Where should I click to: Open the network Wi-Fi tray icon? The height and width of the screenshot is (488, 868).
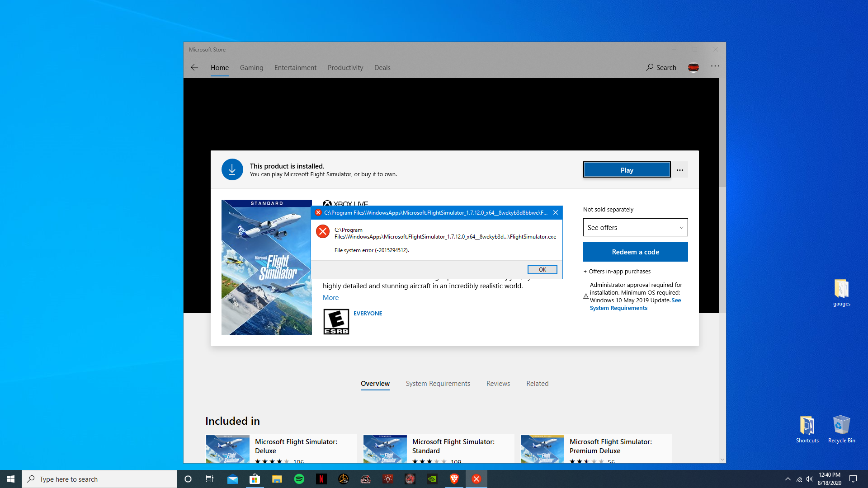coord(799,479)
